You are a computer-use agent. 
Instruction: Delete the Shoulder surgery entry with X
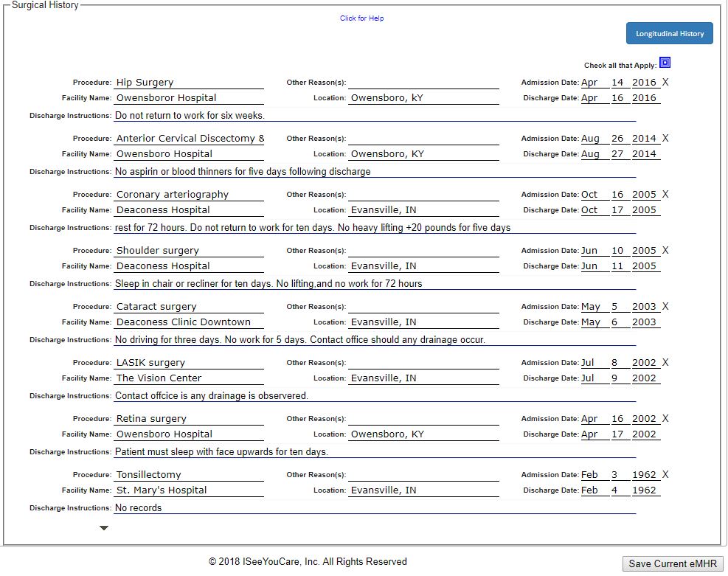665,250
